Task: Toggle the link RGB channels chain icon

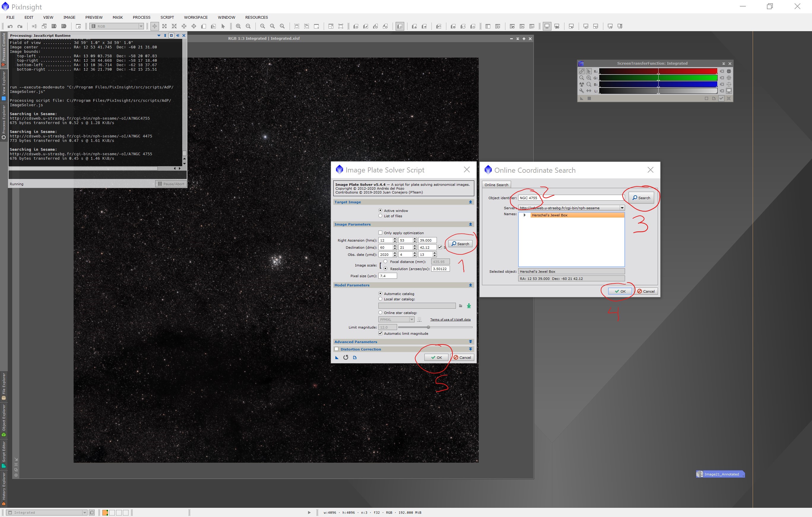Action: 582,71
